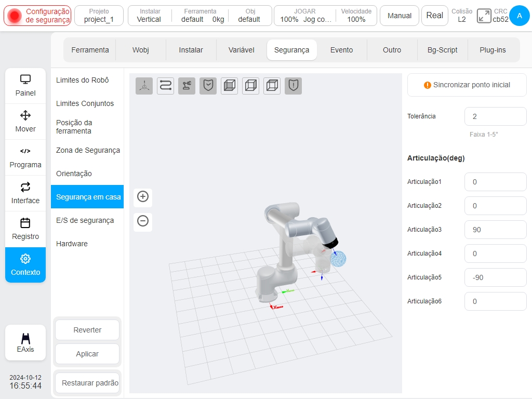Select the front-face cube view icon
Image resolution: width=532 pixels, height=399 pixels.
click(229, 86)
